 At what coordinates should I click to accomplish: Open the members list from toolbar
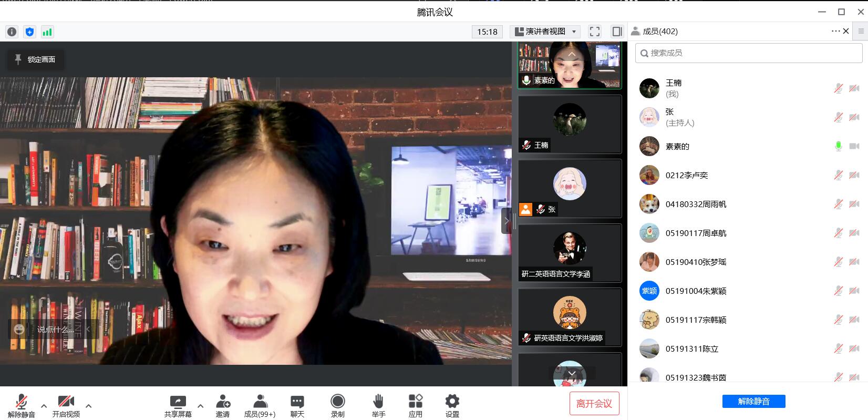click(x=260, y=406)
